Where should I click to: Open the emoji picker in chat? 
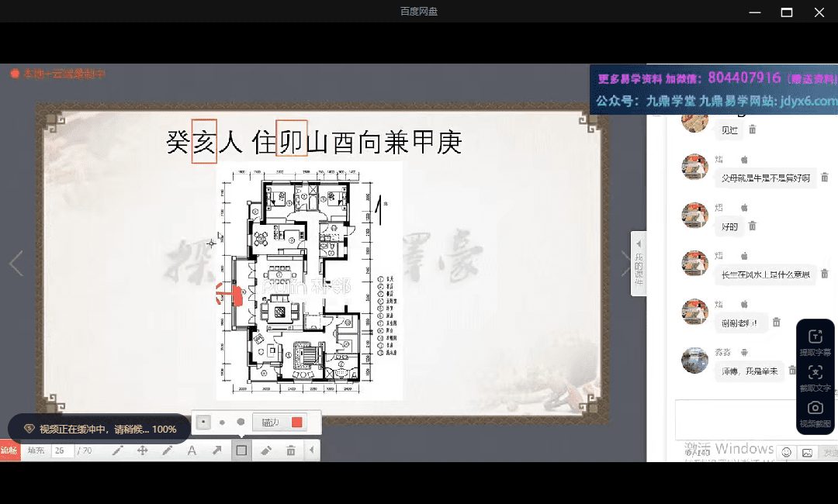[786, 452]
